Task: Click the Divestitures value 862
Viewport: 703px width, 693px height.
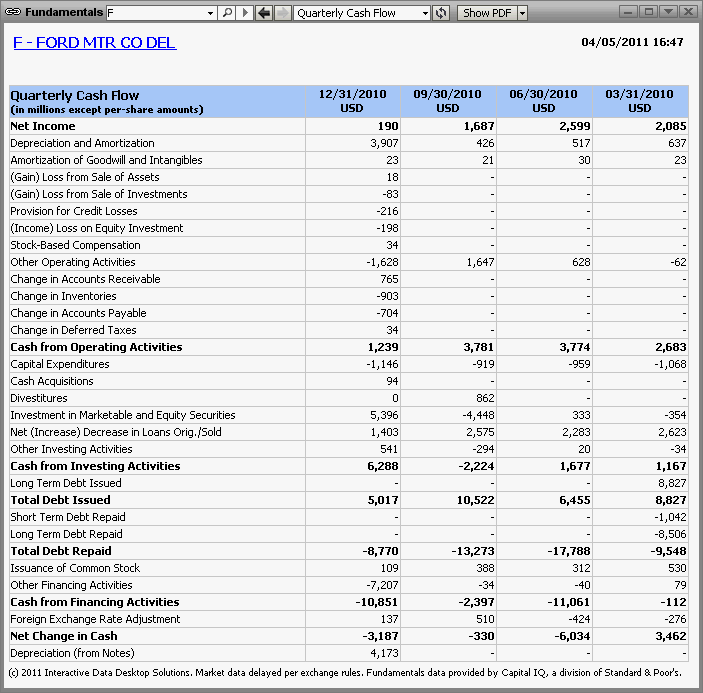Action: 485,398
